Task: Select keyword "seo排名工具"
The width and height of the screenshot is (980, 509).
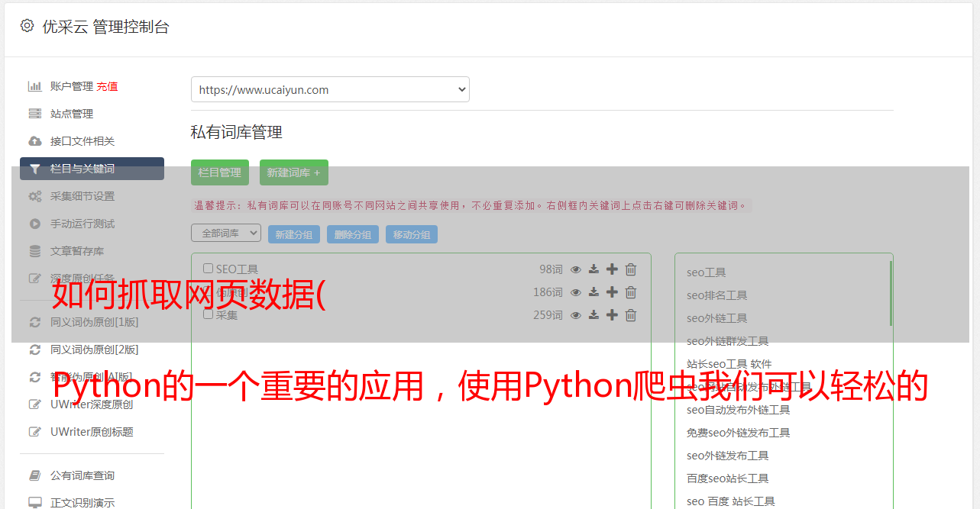Action: [x=717, y=295]
